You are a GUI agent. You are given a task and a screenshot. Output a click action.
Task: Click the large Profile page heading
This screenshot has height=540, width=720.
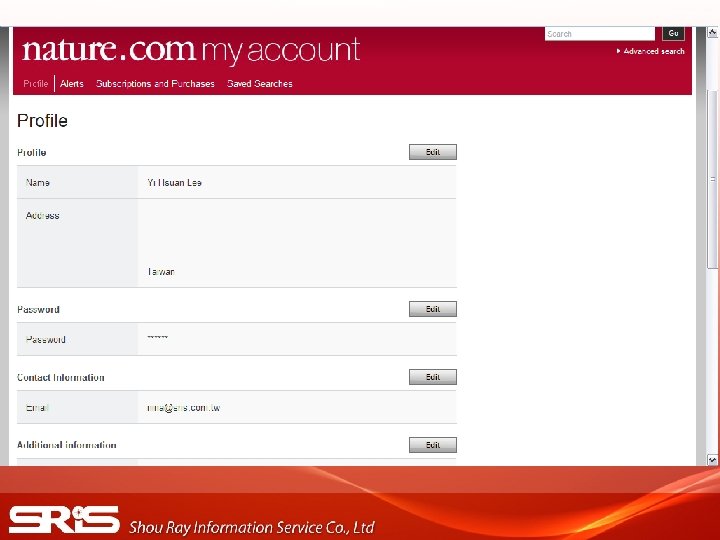42,121
